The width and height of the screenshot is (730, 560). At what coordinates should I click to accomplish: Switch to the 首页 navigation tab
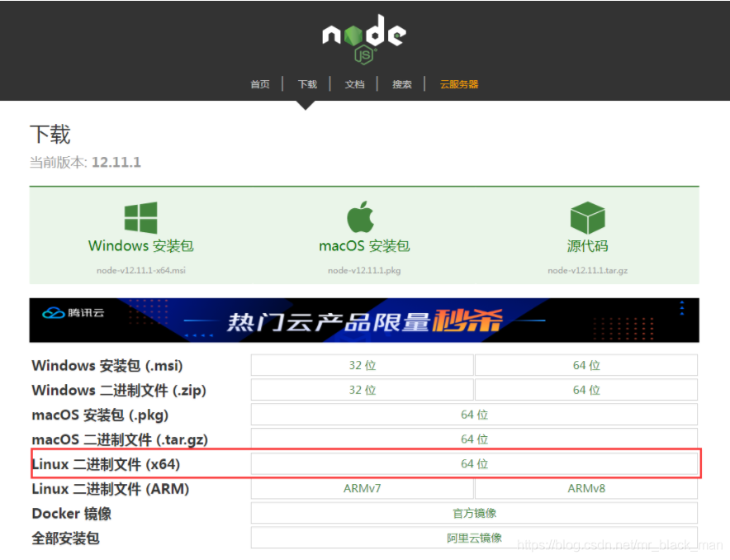coord(260,83)
